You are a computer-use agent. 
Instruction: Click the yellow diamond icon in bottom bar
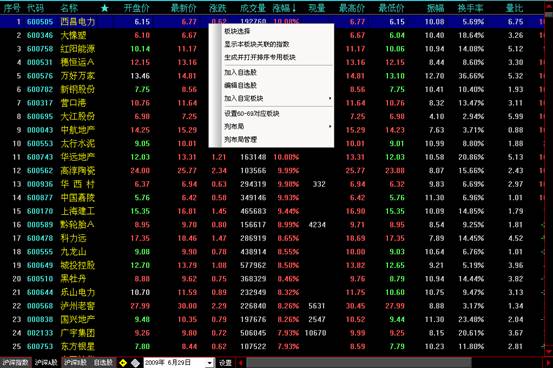(x=123, y=363)
